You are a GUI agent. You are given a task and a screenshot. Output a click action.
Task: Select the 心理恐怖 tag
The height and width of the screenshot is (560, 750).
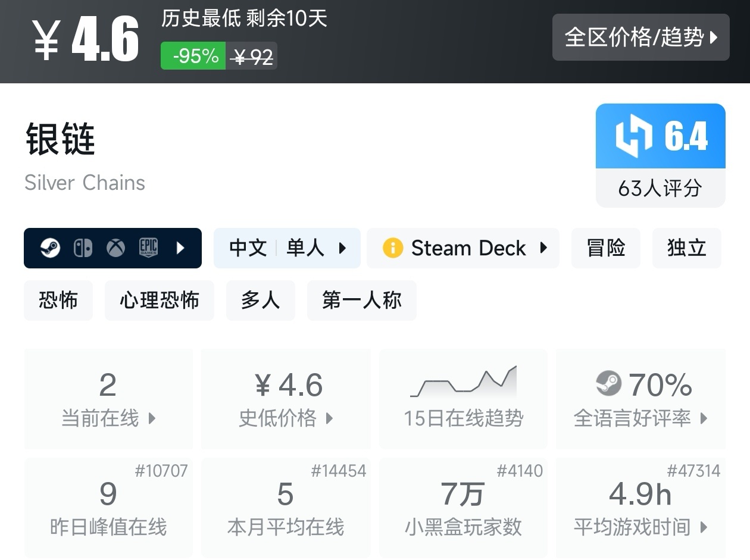[159, 301]
